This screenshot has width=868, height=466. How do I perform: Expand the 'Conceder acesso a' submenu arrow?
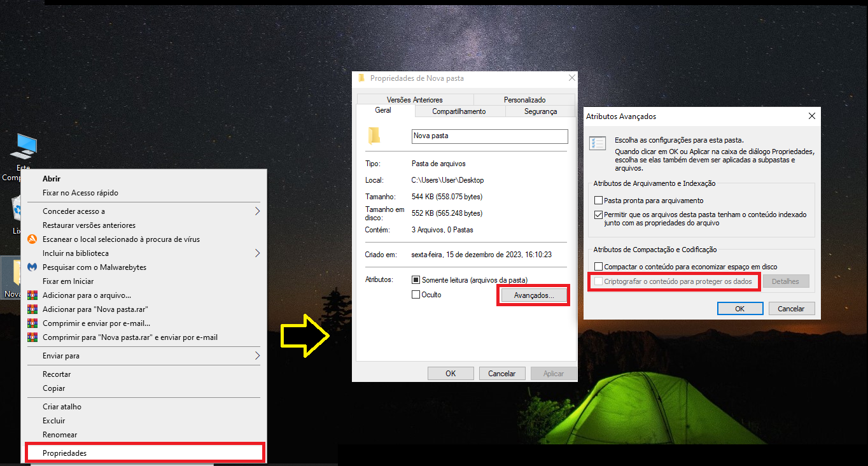pyautogui.click(x=258, y=211)
